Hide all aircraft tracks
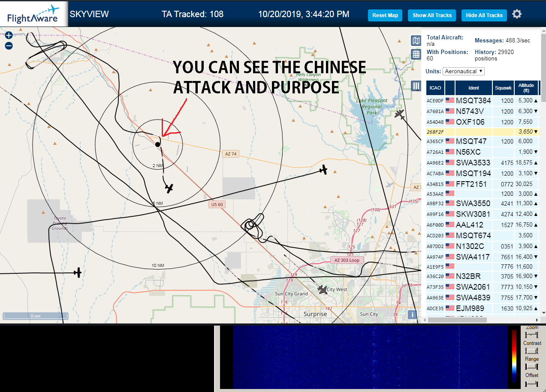 tap(484, 15)
